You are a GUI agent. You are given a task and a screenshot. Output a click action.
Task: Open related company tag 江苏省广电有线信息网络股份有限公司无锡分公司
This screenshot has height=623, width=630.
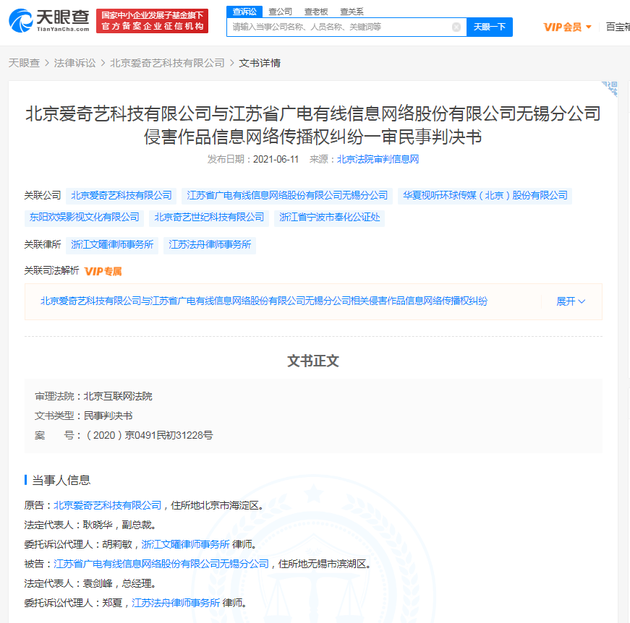pyautogui.click(x=287, y=196)
